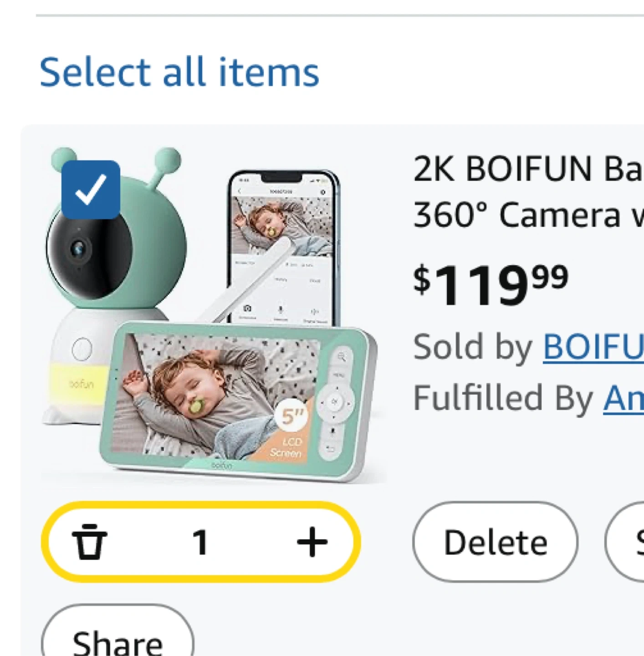
Task: Open the 2K BOIFUN product title
Action: [x=527, y=169]
